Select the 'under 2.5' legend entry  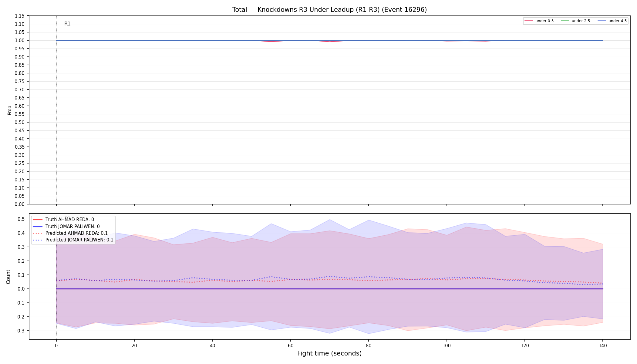(x=575, y=21)
